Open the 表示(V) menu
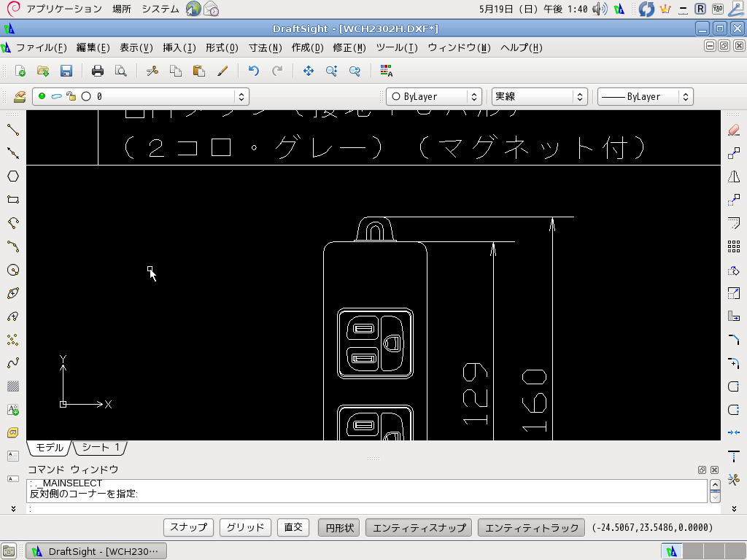Image resolution: width=747 pixels, height=560 pixels. point(136,47)
